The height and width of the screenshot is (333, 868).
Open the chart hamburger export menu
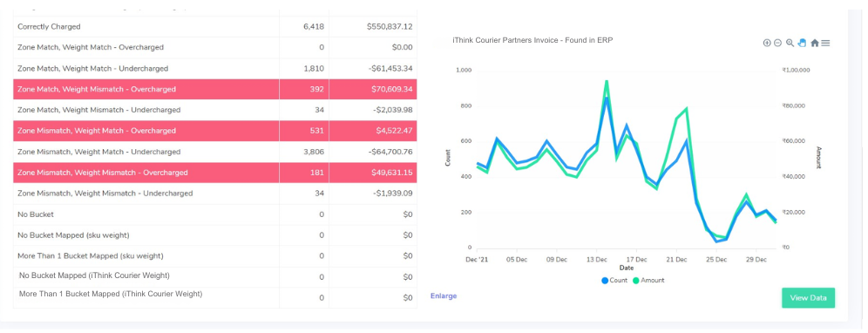825,44
